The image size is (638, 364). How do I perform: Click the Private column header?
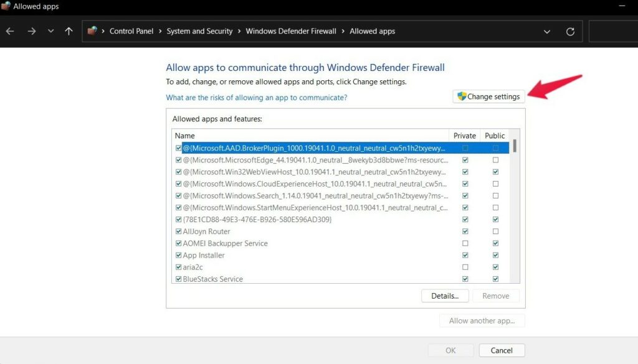[x=464, y=136]
